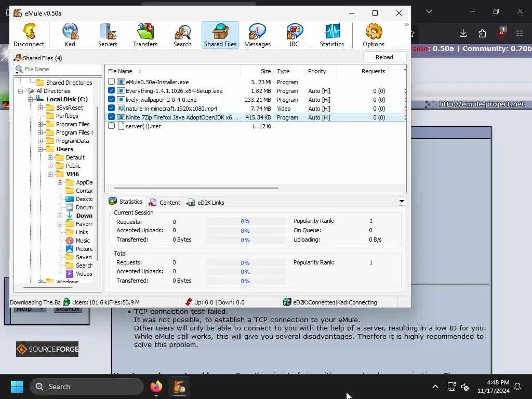532x399 pixels.
Task: Click the users status bar icon
Action: 66,302
